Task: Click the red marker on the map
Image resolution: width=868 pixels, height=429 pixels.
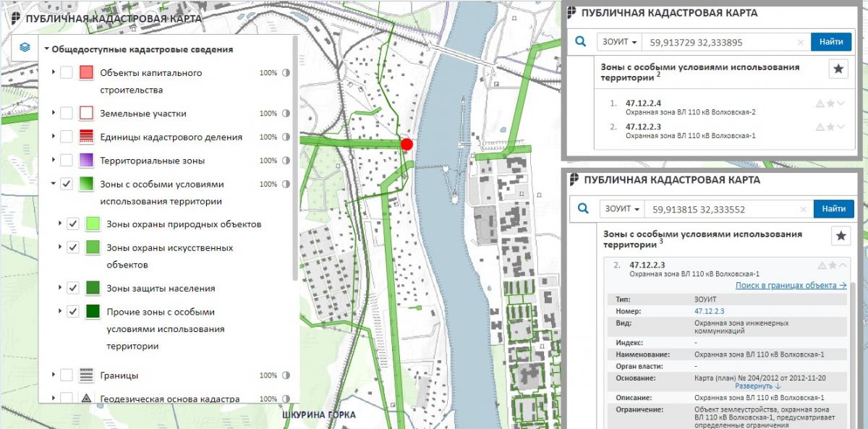Action: (407, 144)
